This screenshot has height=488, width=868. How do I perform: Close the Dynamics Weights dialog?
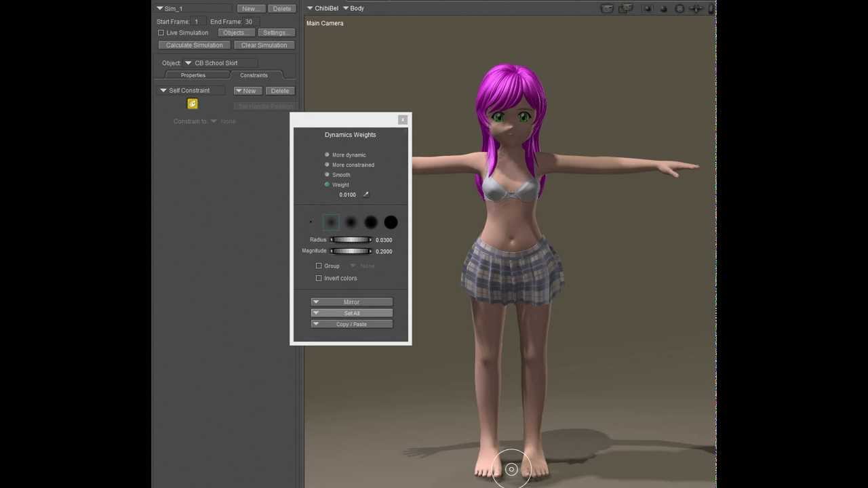coord(403,120)
